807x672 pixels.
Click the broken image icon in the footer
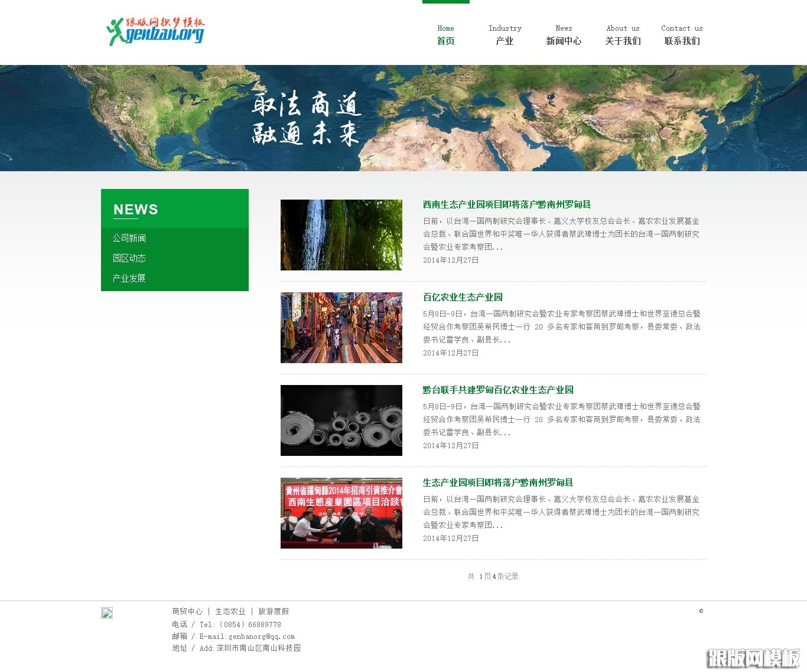pos(107,613)
